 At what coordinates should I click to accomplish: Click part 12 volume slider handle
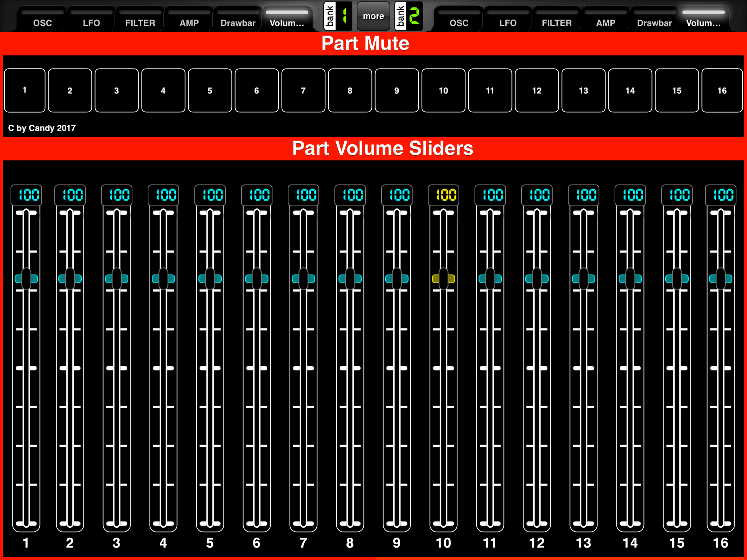[x=537, y=279]
